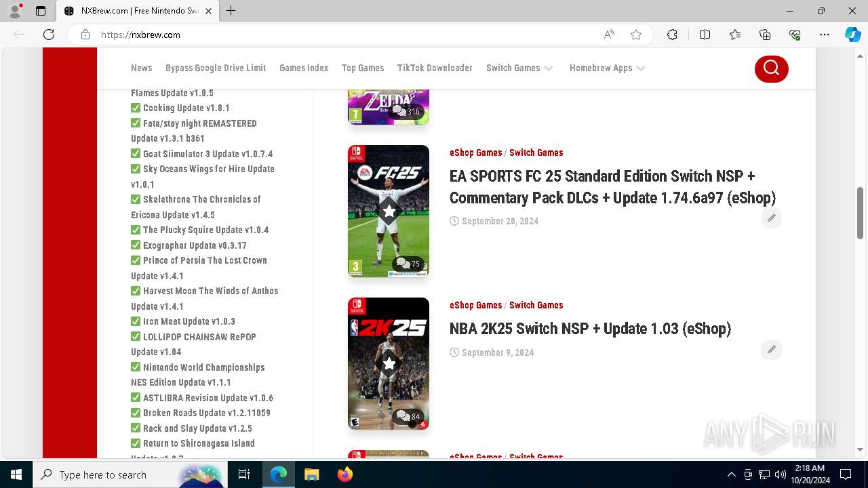Image resolution: width=868 pixels, height=488 pixels.
Task: Close the NXBrew.com tab
Action: coord(208,11)
